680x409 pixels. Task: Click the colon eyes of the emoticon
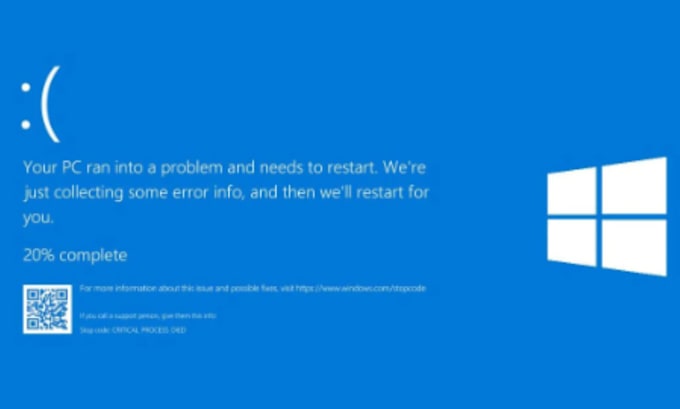26,106
